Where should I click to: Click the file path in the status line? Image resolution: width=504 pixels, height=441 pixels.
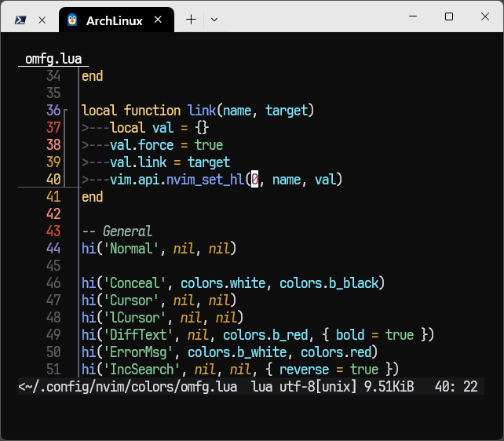click(x=130, y=387)
